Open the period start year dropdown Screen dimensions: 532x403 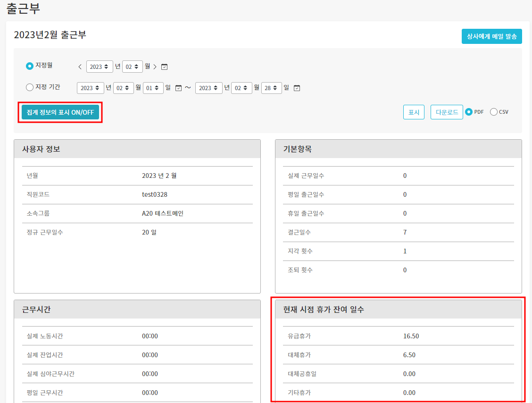91,88
